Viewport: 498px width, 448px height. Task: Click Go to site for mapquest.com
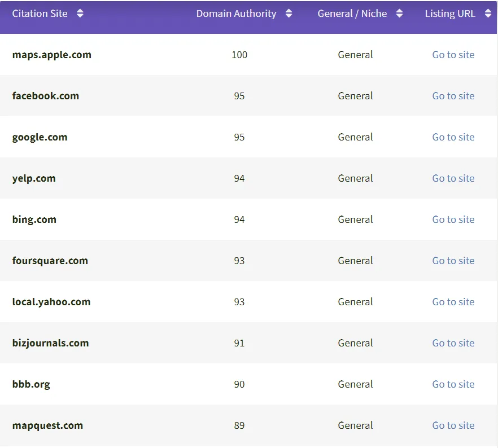453,425
